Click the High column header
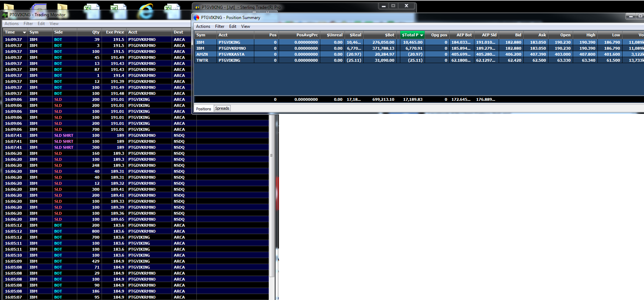Screen dimensions: 644x300 click(x=585, y=35)
